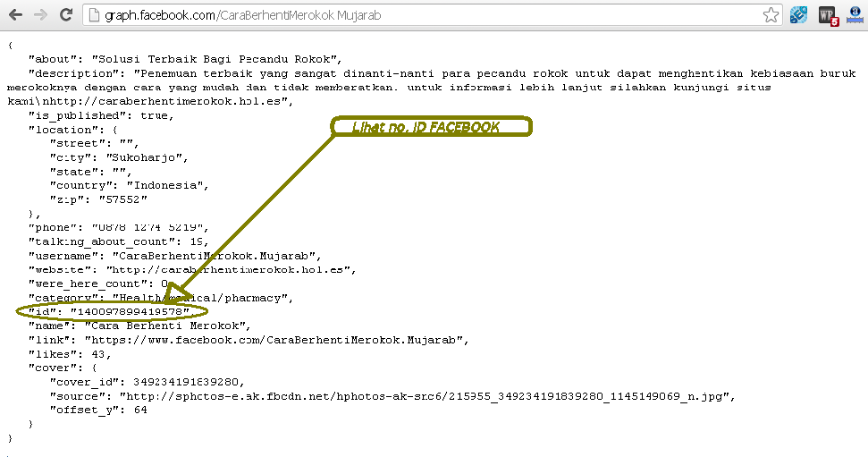
Task: Select username "CaraBerhentiMerokok.Mujarab" value
Action: pos(214,256)
